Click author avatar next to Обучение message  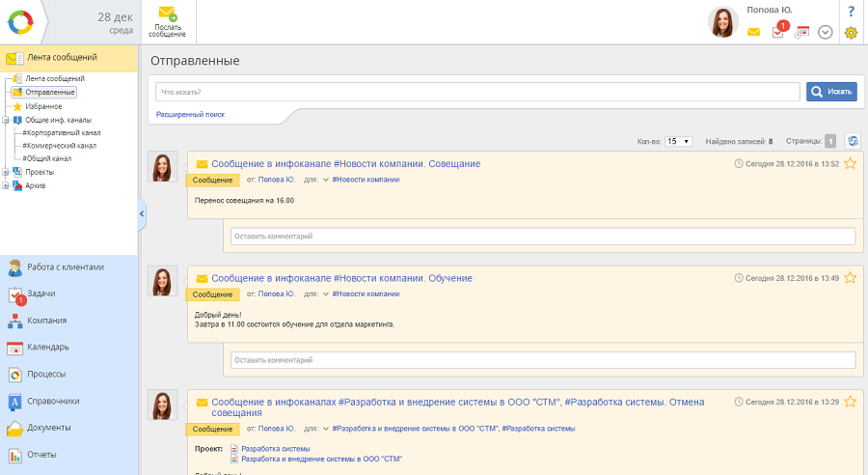point(163,280)
